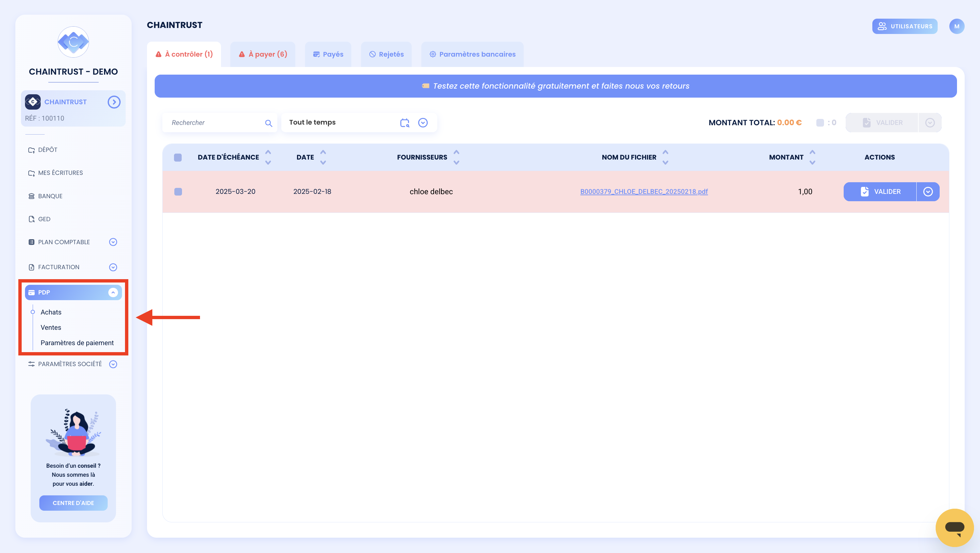980x553 pixels.
Task: Open the bulk VALIDER dropdown arrow
Action: point(930,123)
